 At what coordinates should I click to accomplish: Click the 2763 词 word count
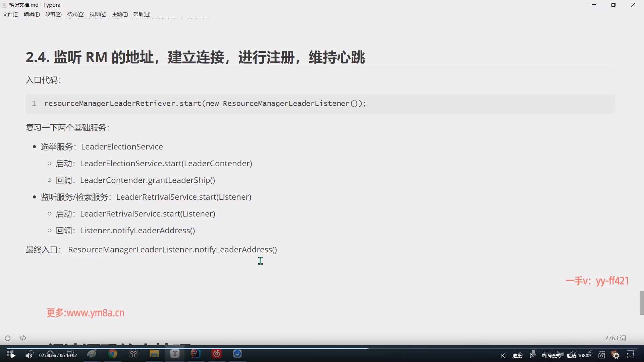pos(615,338)
